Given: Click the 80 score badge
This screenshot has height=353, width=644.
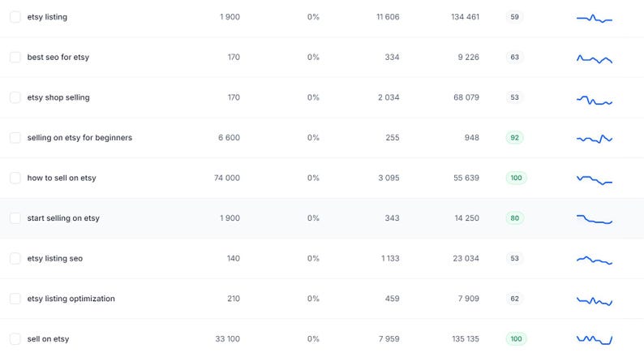Looking at the screenshot, I should click(x=514, y=218).
